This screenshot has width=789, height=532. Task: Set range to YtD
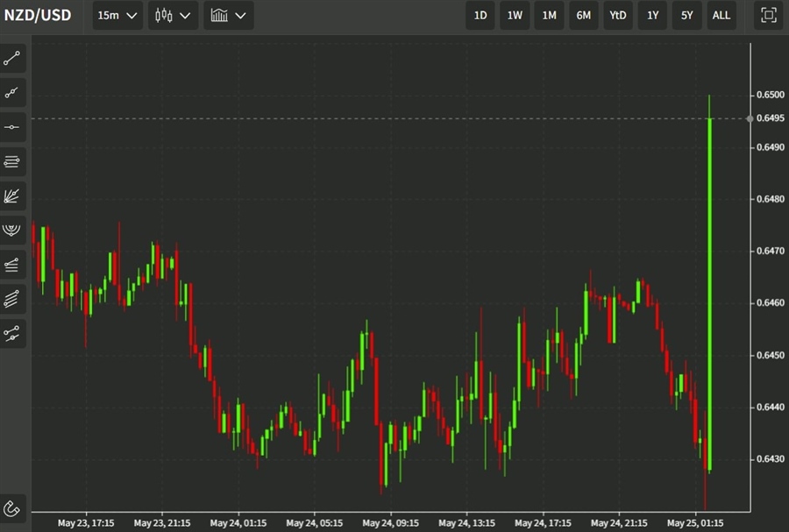[618, 15]
